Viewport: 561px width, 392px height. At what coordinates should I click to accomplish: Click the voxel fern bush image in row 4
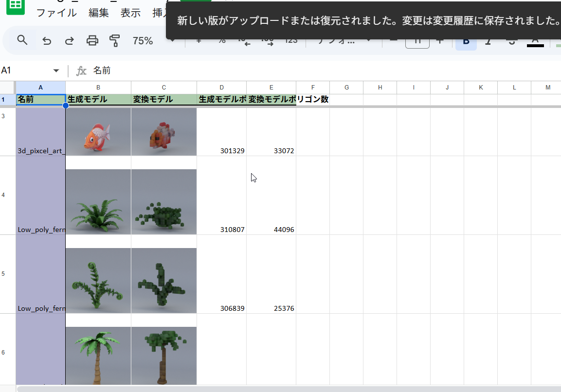tap(164, 202)
